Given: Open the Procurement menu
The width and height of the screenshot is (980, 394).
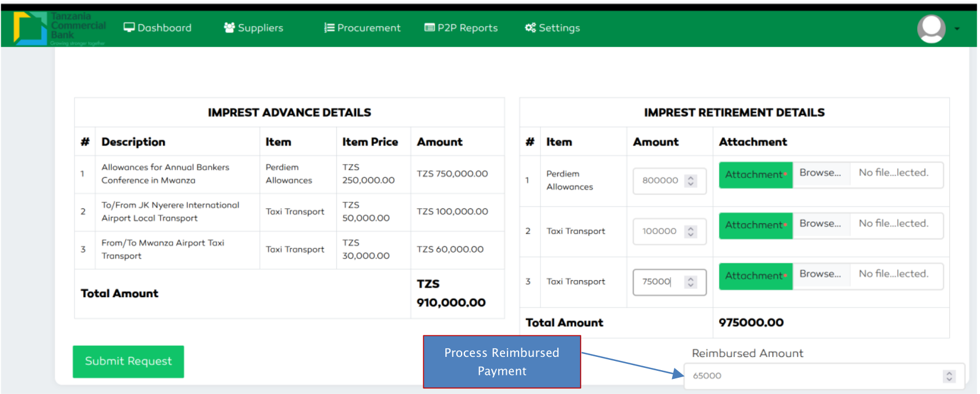Looking at the screenshot, I should tap(362, 27).
